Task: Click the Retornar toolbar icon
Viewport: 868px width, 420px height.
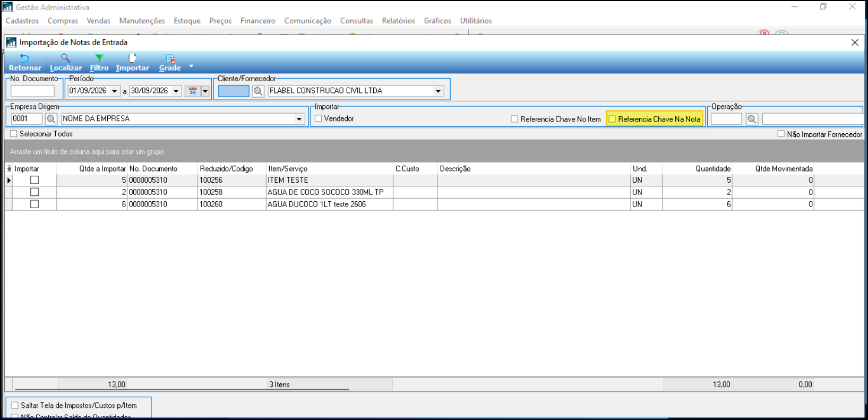Action: click(x=24, y=58)
